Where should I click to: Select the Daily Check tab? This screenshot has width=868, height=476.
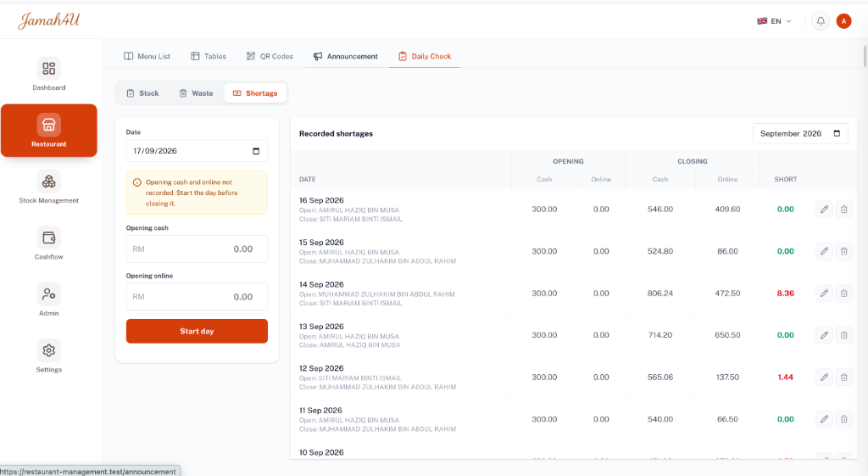425,56
